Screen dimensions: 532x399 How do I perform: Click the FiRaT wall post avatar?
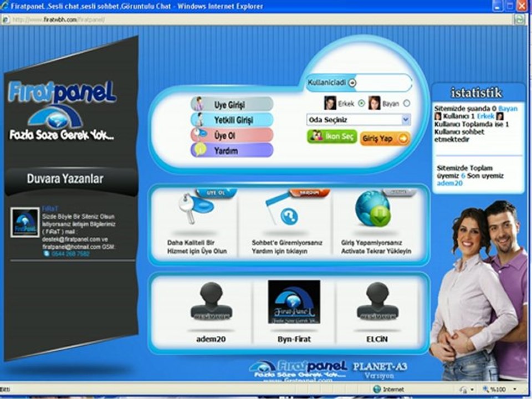pyautogui.click(x=25, y=222)
